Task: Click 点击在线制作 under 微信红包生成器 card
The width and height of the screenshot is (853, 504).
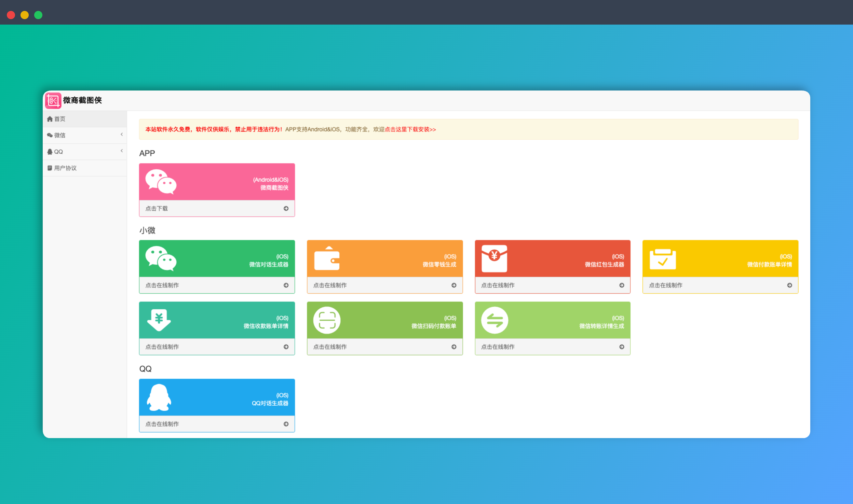Action: click(498, 285)
